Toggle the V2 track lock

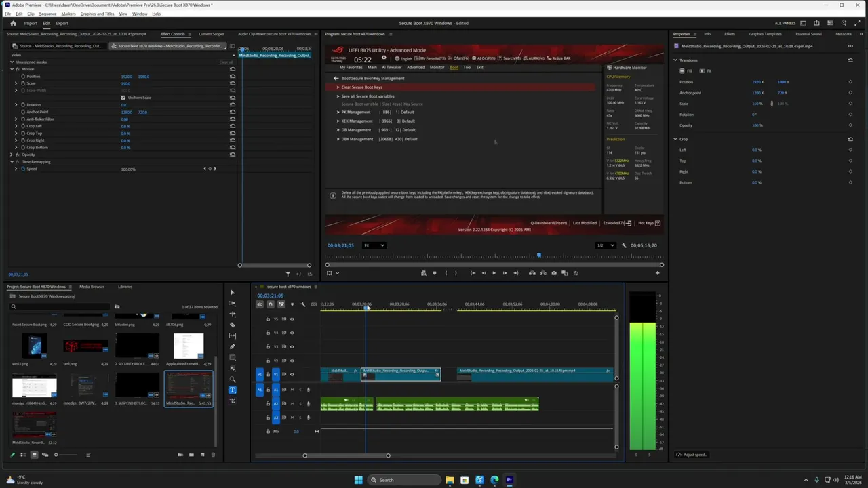268,361
